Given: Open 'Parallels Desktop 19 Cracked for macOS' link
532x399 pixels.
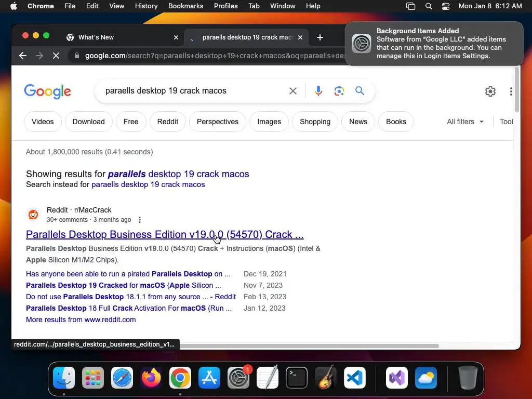Looking at the screenshot, I should click(124, 286).
